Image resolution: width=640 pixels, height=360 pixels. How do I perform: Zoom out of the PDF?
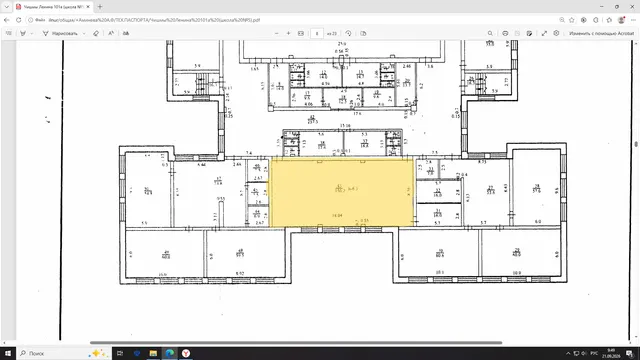(x=277, y=33)
